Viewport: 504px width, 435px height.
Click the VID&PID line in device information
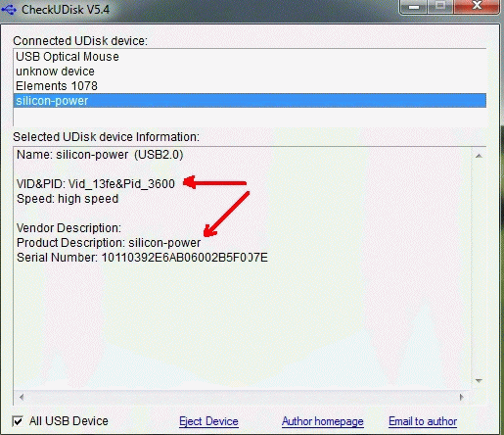click(96, 184)
